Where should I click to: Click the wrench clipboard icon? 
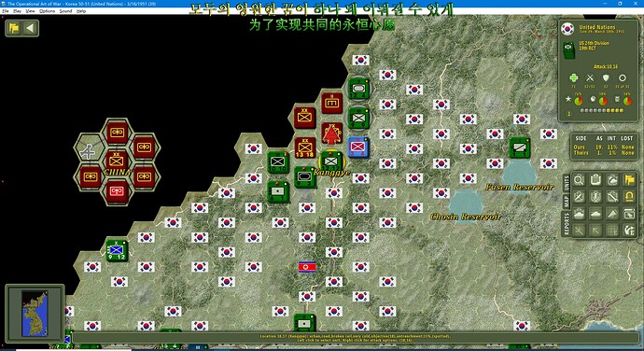(x=612, y=196)
